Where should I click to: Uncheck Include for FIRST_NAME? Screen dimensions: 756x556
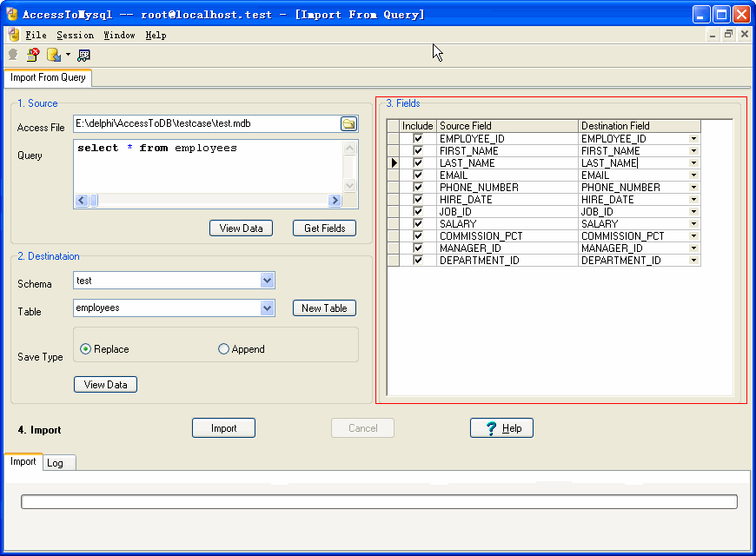pyautogui.click(x=418, y=151)
